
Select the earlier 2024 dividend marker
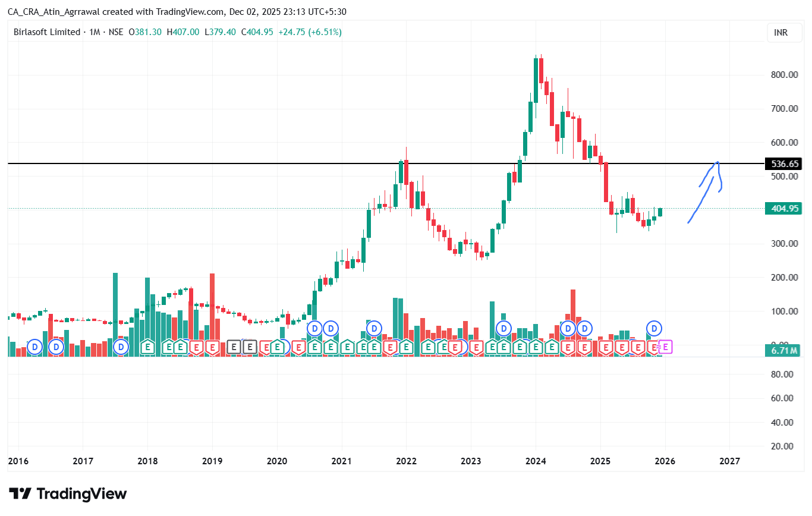pos(568,328)
